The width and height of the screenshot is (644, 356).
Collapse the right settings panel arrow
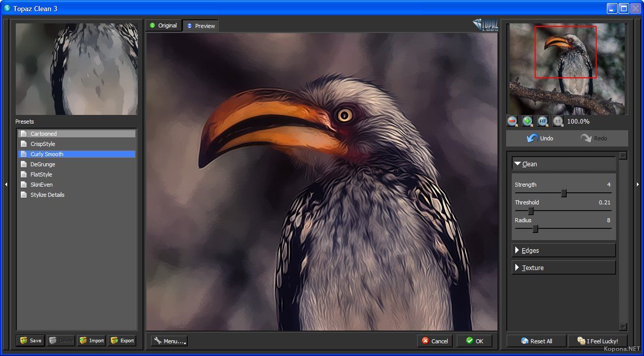(x=637, y=184)
